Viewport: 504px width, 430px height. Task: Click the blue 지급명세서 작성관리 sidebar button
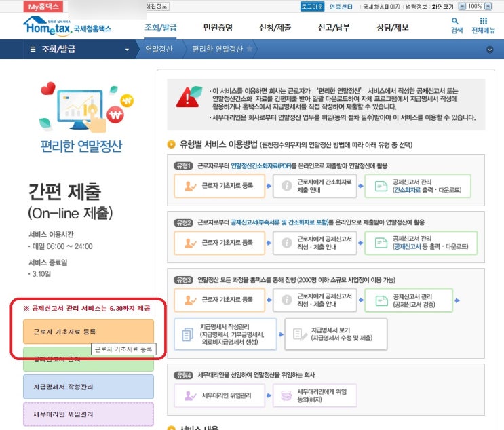pyautogui.click(x=88, y=387)
